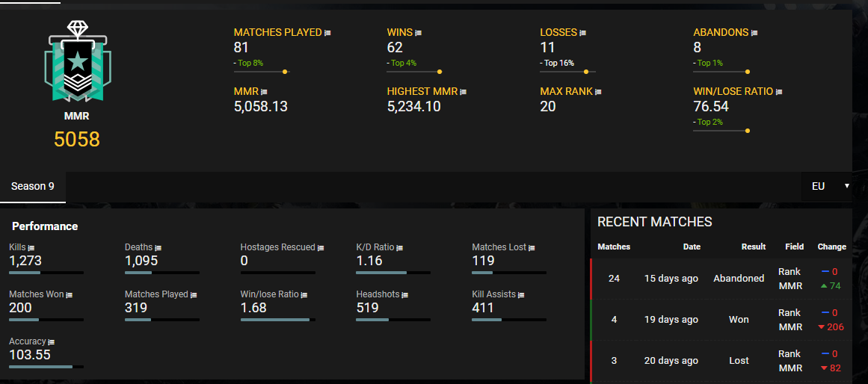Click the Result column header
The height and width of the screenshot is (384, 868).
pyautogui.click(x=754, y=247)
